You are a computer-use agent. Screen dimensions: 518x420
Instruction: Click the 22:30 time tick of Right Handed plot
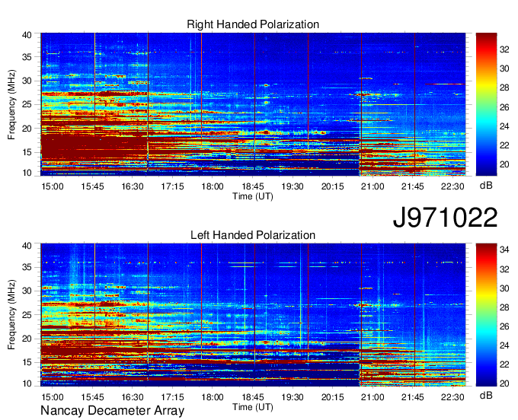coord(452,186)
